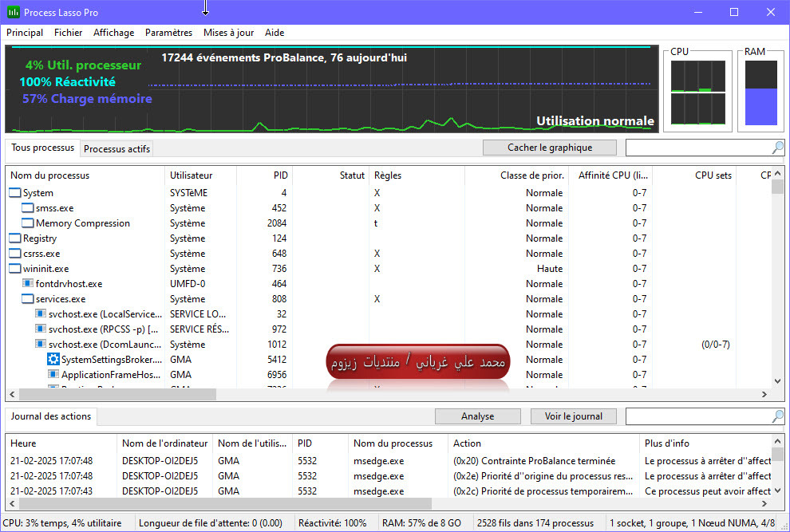Click the services.exe process icon
Image resolution: width=790 pixels, height=532 pixels.
28,299
